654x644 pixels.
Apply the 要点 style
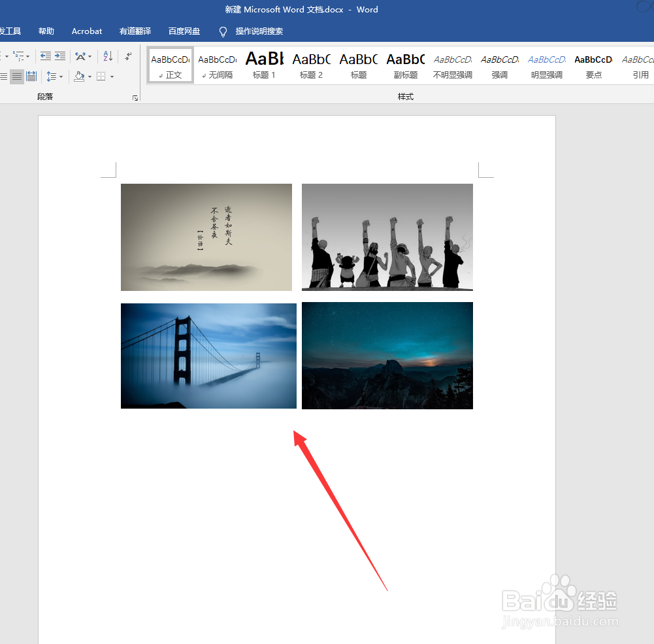(x=594, y=65)
